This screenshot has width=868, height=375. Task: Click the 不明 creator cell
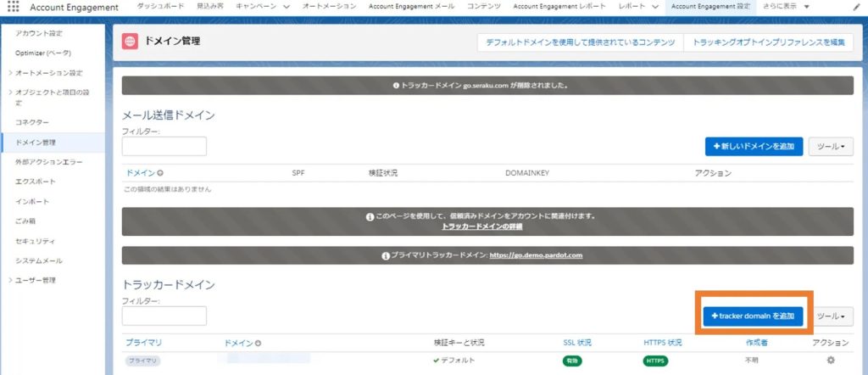pyautogui.click(x=752, y=360)
